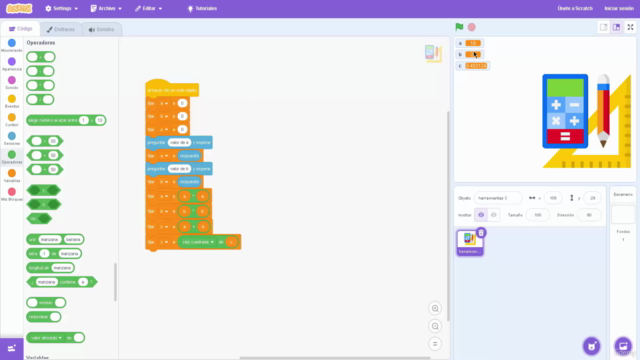Click the 'unir manzana banana' palette block
The width and height of the screenshot is (640, 360).
click(55, 240)
